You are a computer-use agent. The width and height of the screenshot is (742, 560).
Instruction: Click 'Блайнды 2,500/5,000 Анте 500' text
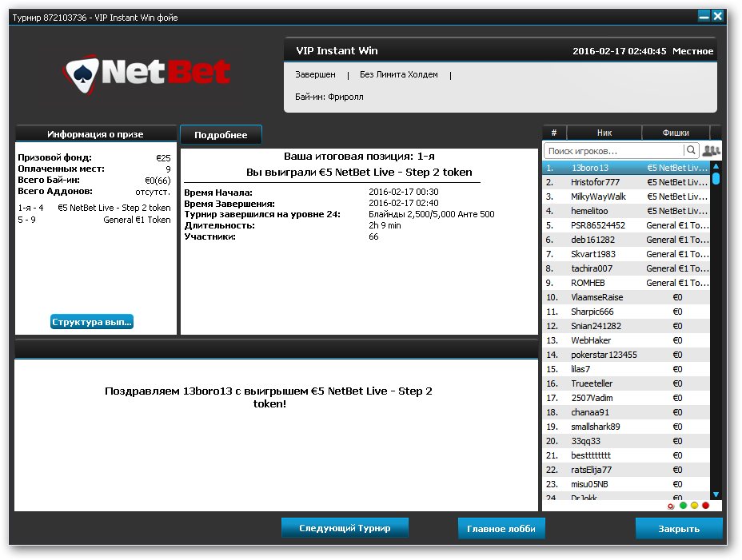coord(432,214)
